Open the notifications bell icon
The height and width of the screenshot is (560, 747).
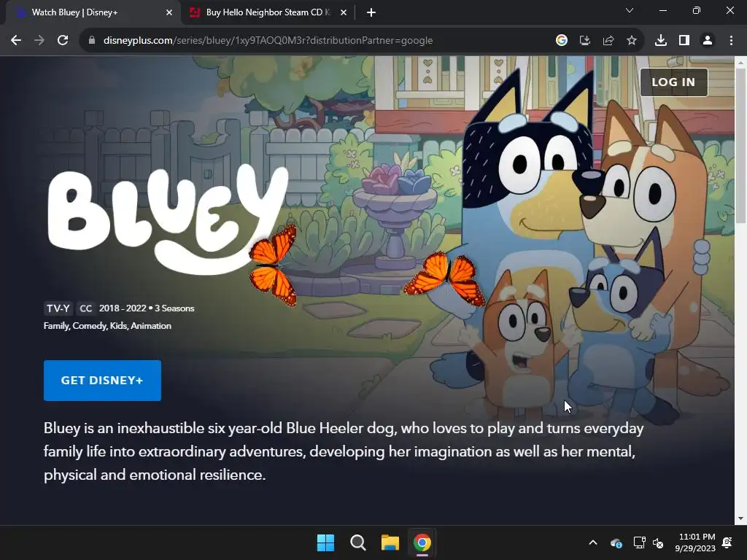(x=727, y=542)
